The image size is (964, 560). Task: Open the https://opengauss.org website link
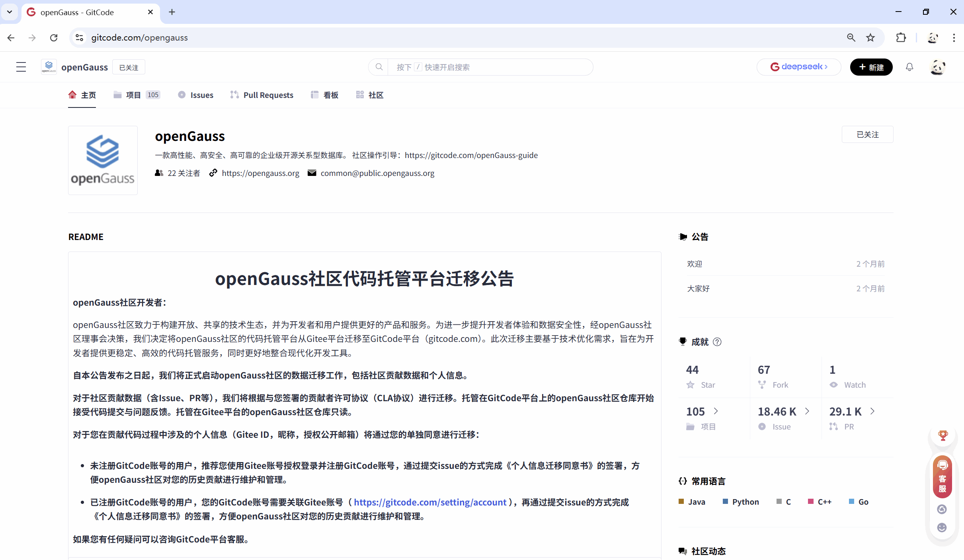click(x=260, y=173)
